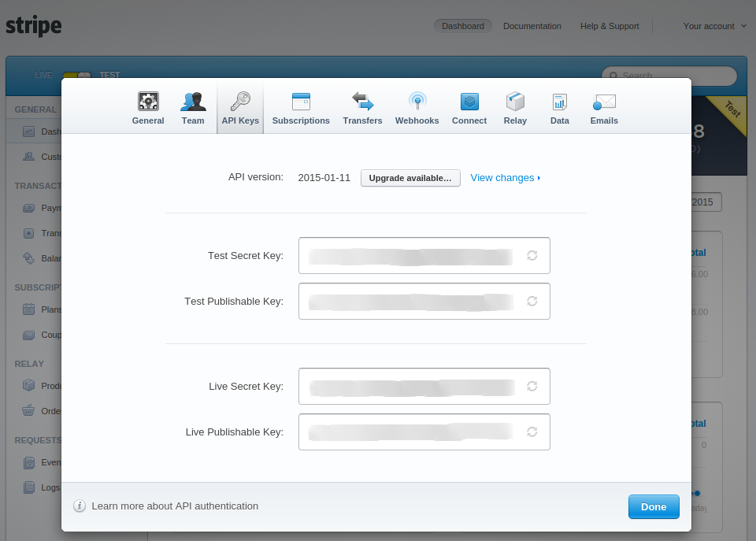Click the Transfers sidebar icon

click(x=29, y=233)
